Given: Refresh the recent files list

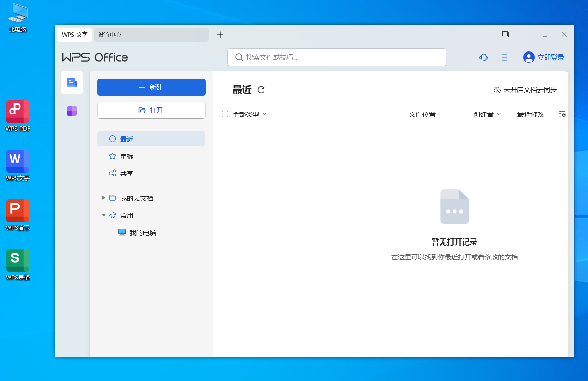Looking at the screenshot, I should click(x=261, y=90).
